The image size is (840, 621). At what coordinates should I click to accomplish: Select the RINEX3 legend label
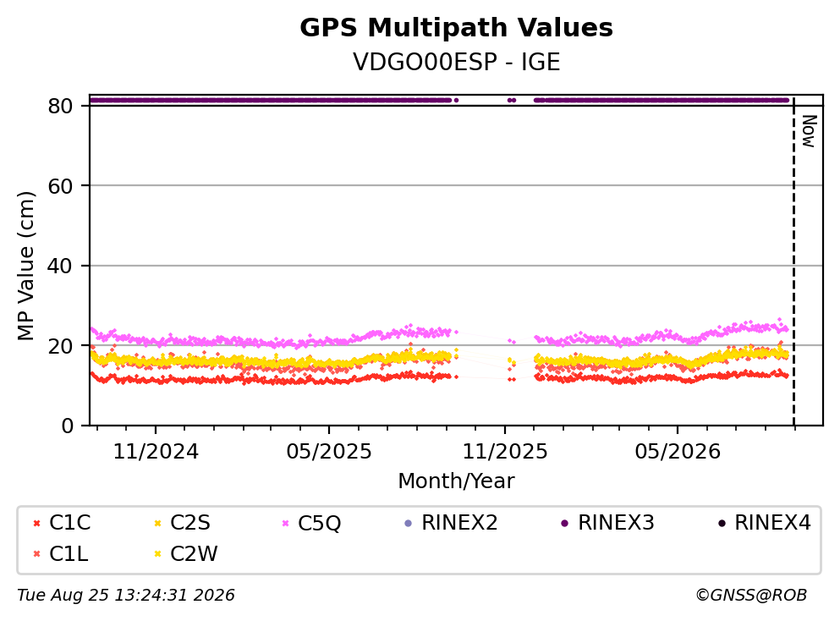tap(616, 523)
